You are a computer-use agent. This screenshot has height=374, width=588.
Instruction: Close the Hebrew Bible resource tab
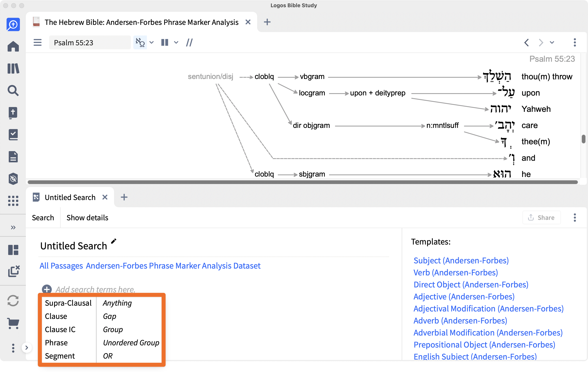248,22
